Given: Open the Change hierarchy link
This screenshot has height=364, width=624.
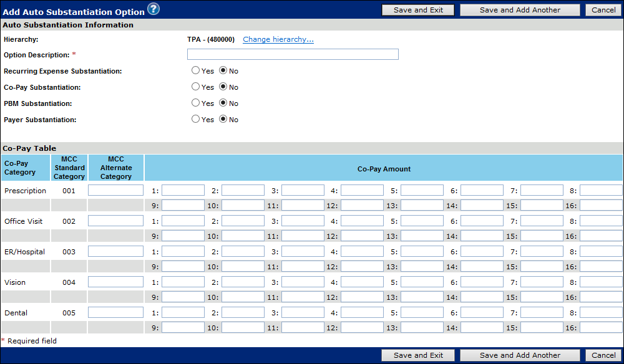Looking at the screenshot, I should (278, 39).
